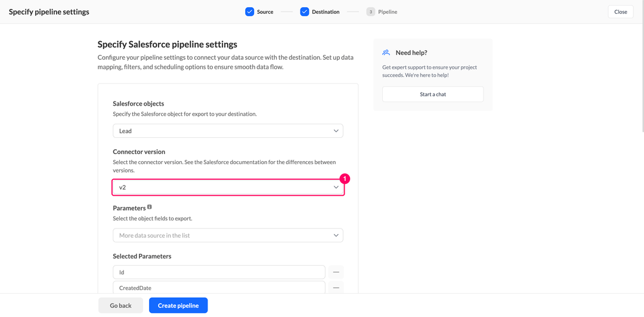
Task: Click the Connector version label
Action: tap(139, 152)
